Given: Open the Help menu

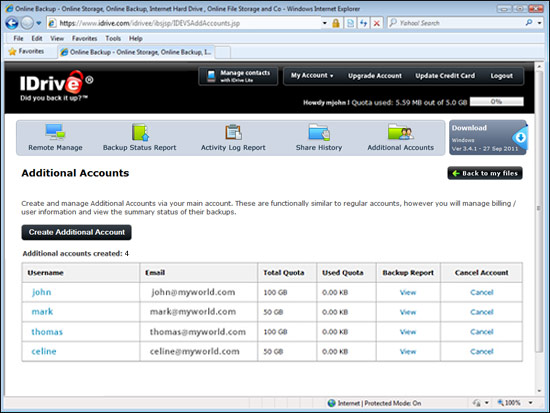Looking at the screenshot, I should (x=135, y=38).
